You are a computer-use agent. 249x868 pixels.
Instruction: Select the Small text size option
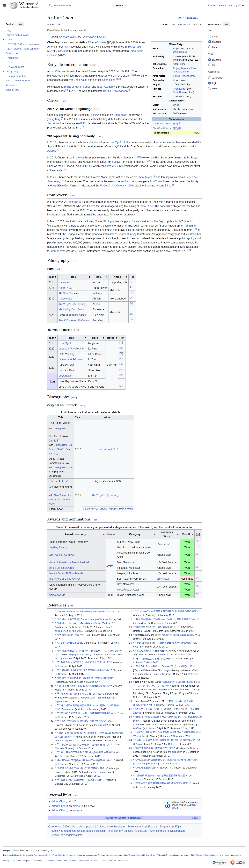pos(210,36)
